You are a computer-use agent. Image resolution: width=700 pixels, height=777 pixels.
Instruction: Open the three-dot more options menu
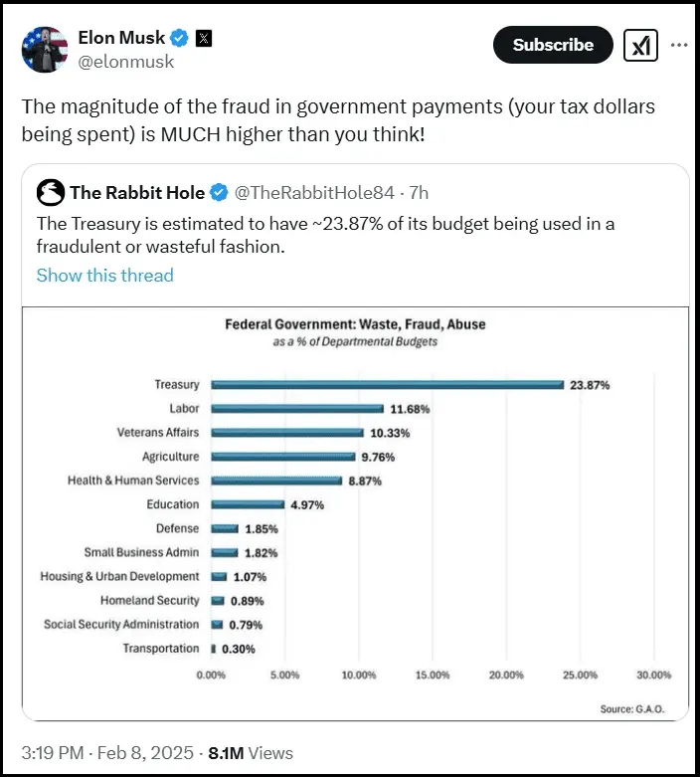(x=679, y=46)
